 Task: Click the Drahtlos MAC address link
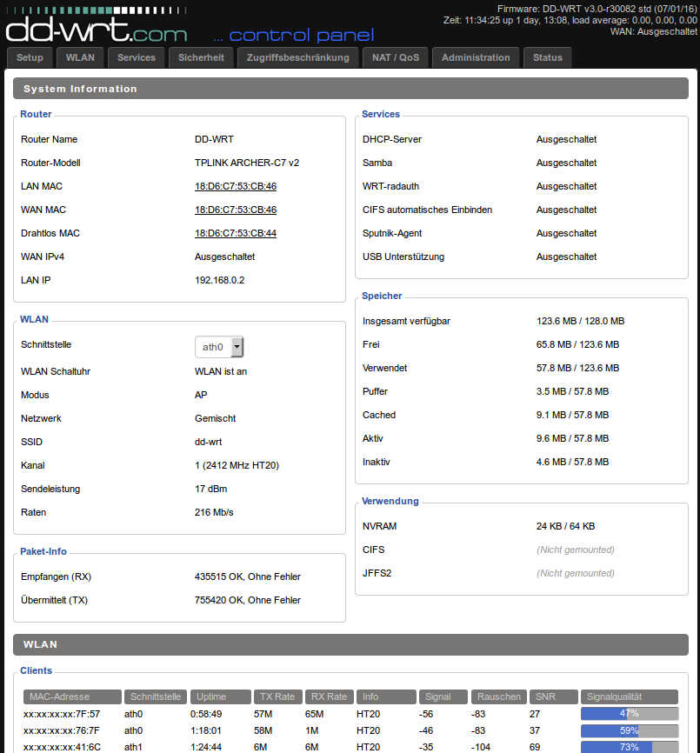click(x=236, y=233)
